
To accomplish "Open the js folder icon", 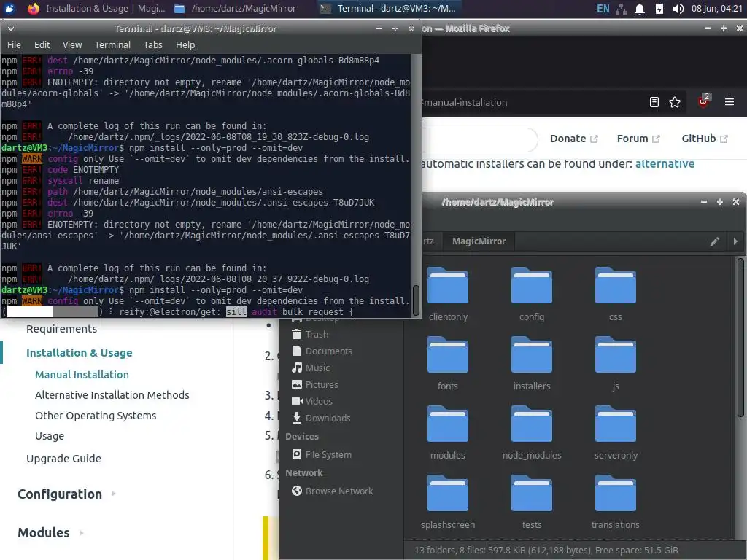I will pyautogui.click(x=616, y=355).
